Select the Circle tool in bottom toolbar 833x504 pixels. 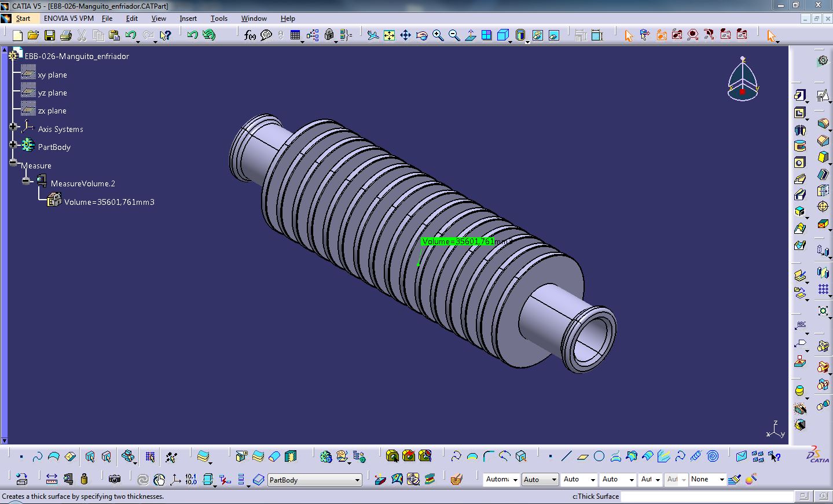599,457
